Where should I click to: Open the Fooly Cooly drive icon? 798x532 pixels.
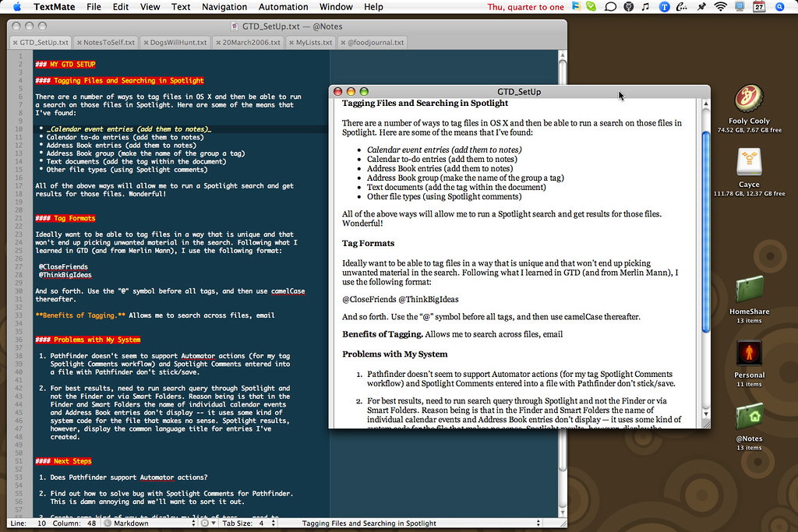pos(749,99)
